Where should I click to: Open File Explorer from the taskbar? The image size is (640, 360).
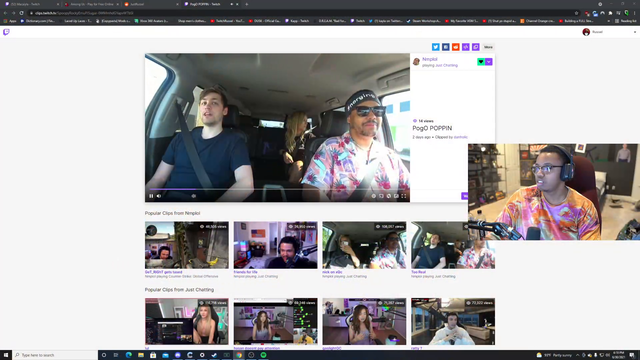(141, 355)
